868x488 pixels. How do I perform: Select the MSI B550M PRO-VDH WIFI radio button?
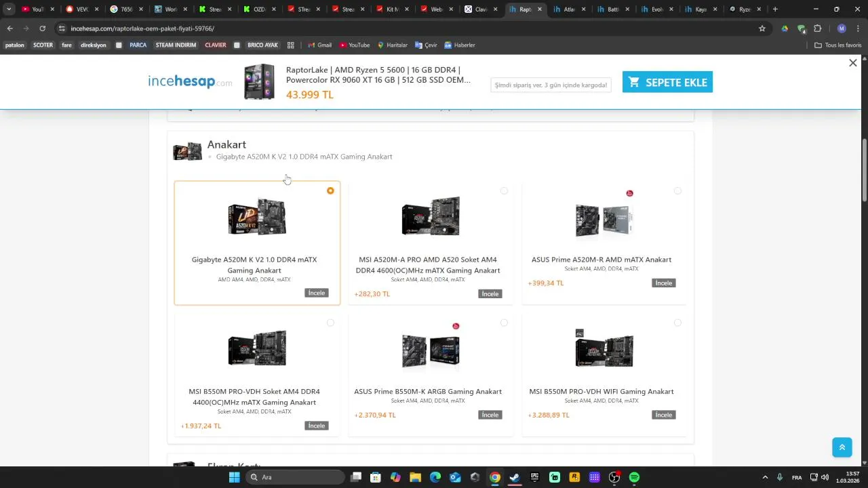point(677,323)
